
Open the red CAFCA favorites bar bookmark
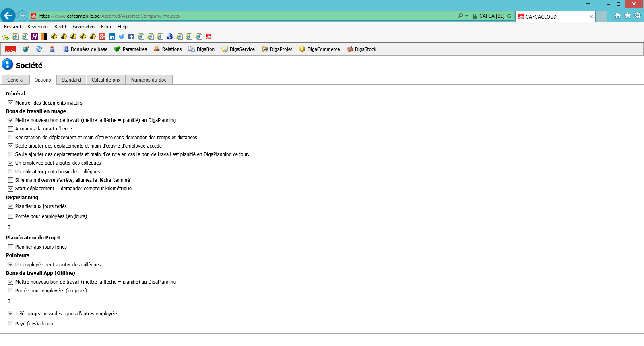208,37
